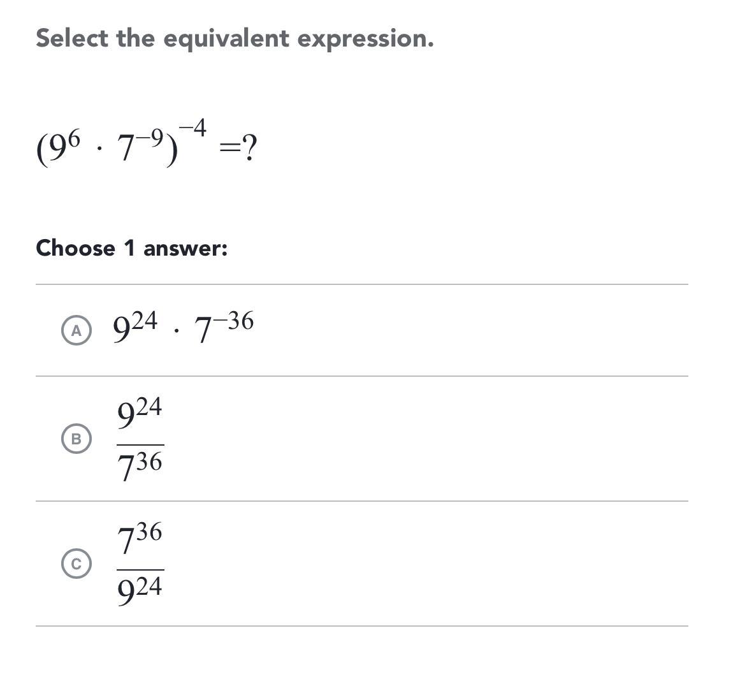Select radio button for choice B
Viewport: 747px width, 700px height.
(x=76, y=439)
